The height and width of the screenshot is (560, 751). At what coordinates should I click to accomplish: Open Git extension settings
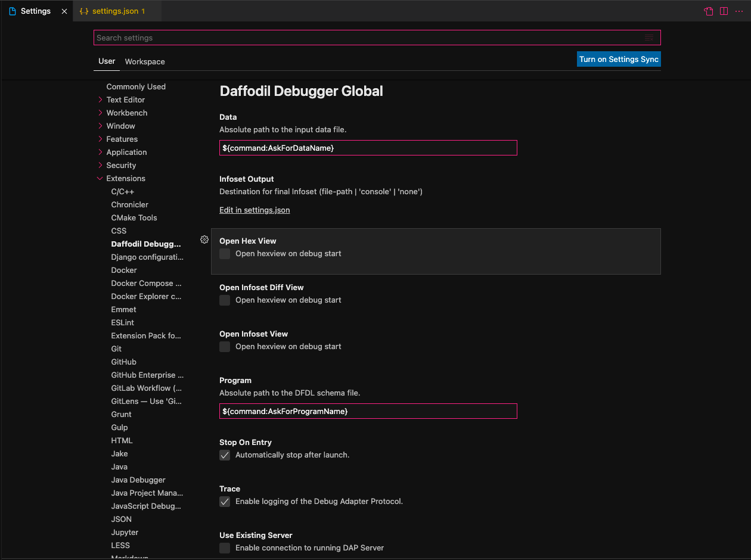coord(116,349)
